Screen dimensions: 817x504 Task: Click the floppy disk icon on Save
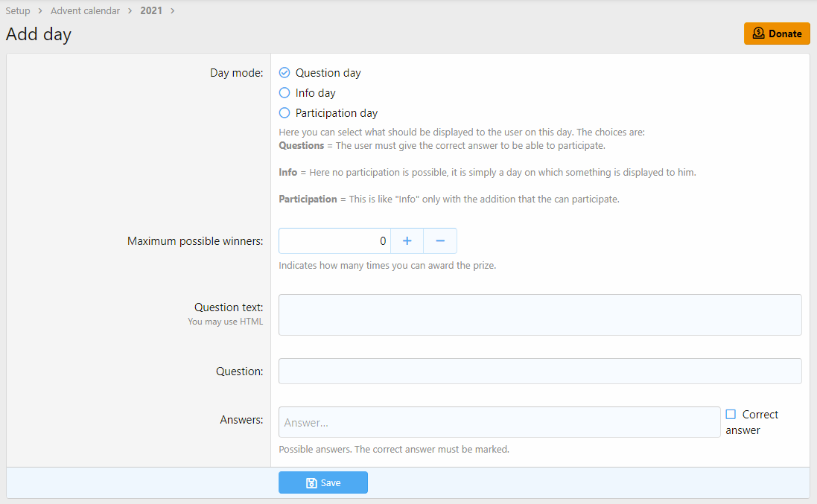point(312,483)
